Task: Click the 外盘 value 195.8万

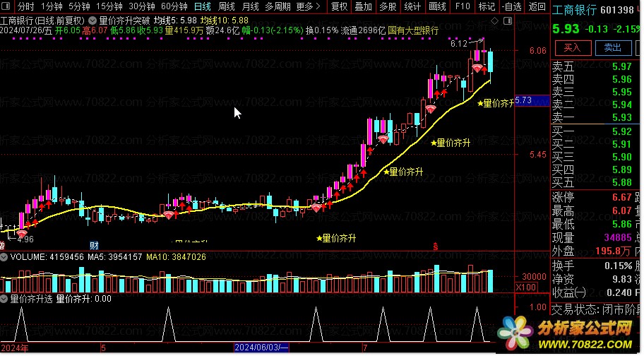Action: (x=613, y=251)
